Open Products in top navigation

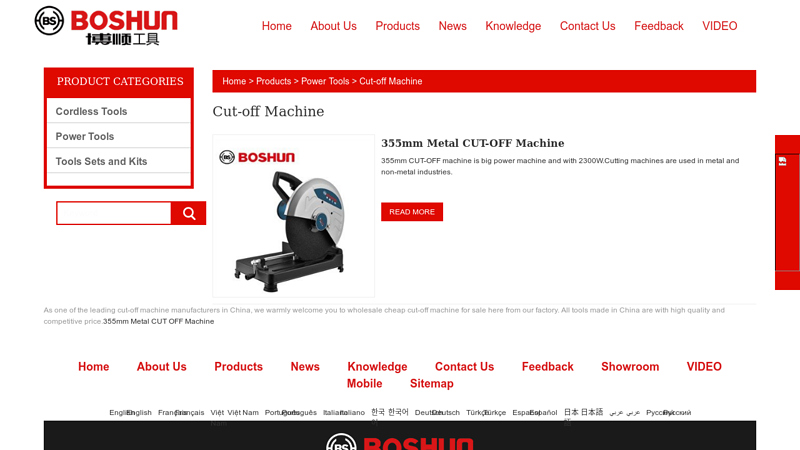point(397,26)
